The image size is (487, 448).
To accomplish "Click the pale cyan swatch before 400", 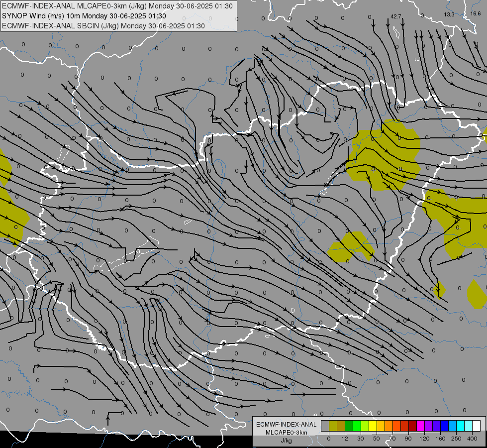I will 469,426.
